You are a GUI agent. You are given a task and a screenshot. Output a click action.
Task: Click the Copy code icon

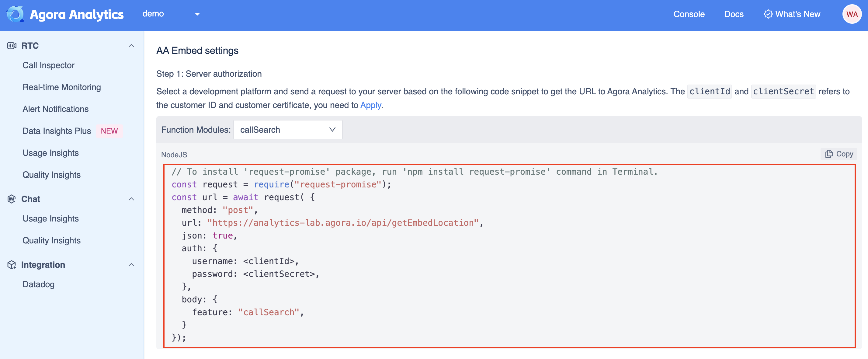pos(828,154)
